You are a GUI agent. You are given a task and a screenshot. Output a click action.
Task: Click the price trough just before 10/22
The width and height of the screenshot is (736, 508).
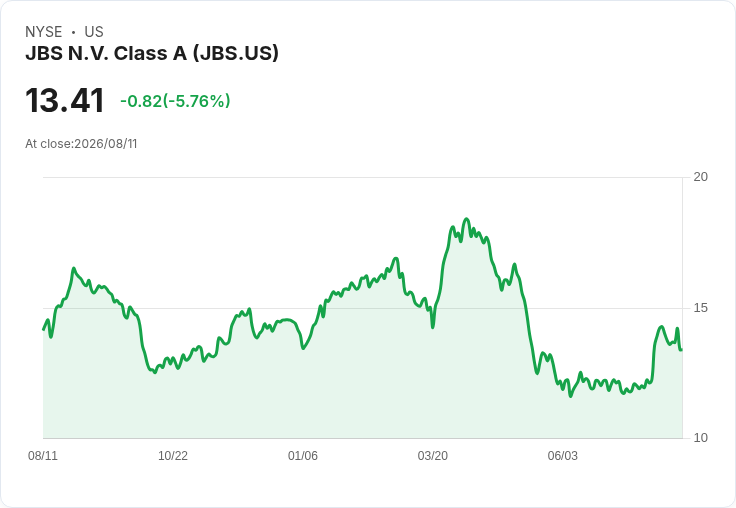point(154,372)
